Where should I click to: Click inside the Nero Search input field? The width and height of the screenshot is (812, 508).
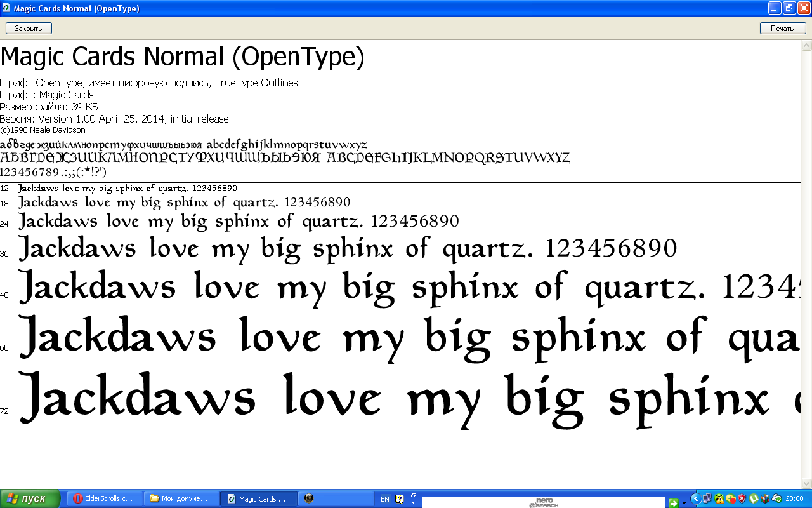pyautogui.click(x=544, y=502)
